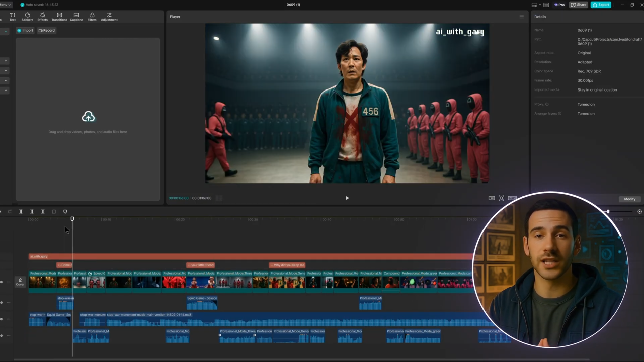Click the Redo arrow in timeline toolbar
The image size is (644, 362).
coord(10,212)
